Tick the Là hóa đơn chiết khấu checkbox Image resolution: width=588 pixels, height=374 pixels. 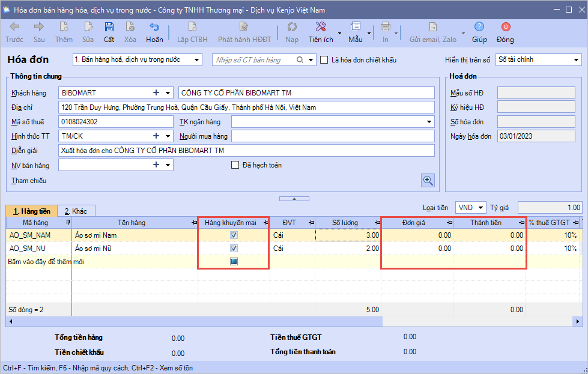324,60
